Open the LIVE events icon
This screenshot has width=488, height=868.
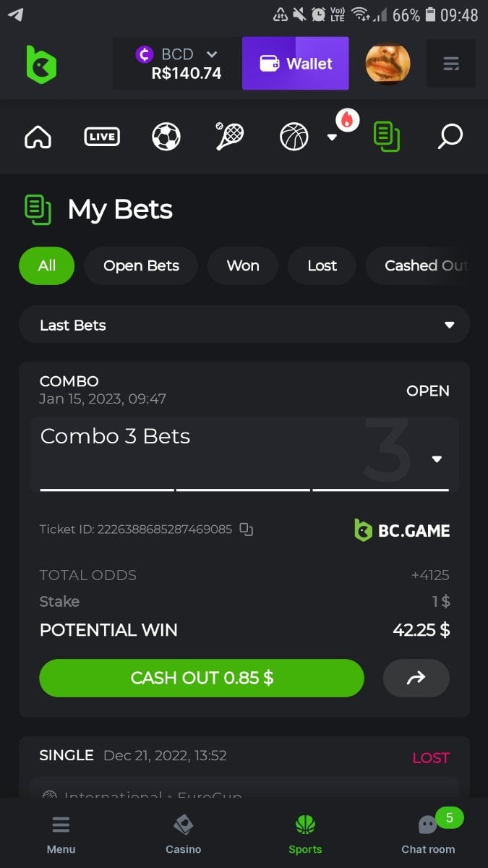tap(102, 136)
